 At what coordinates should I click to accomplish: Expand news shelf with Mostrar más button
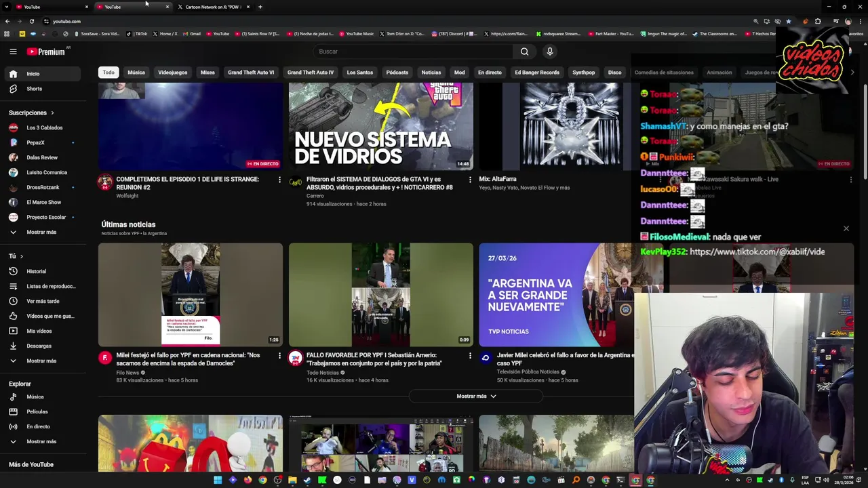tap(475, 396)
